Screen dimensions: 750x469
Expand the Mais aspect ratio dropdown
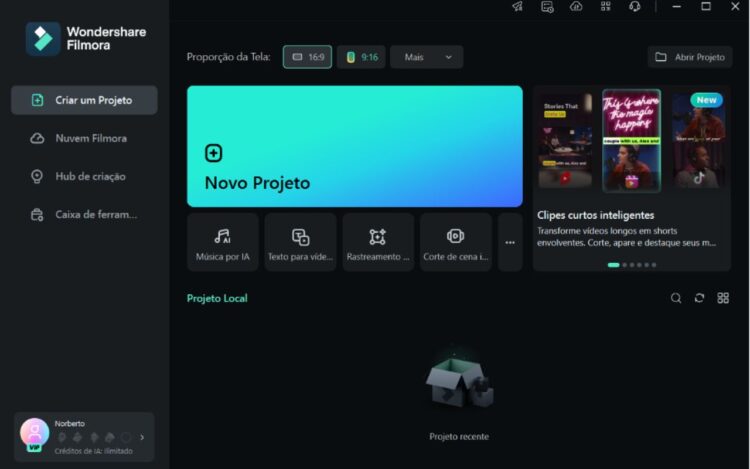coord(427,57)
